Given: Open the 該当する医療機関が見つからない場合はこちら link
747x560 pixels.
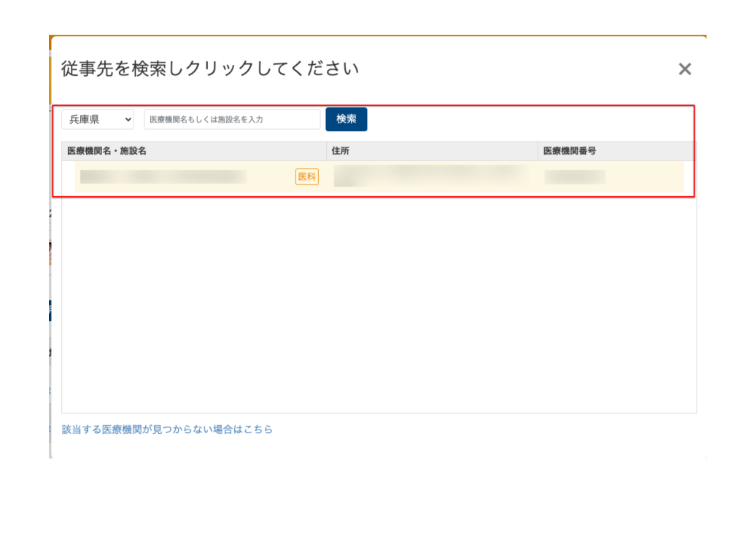Looking at the screenshot, I should (x=167, y=429).
